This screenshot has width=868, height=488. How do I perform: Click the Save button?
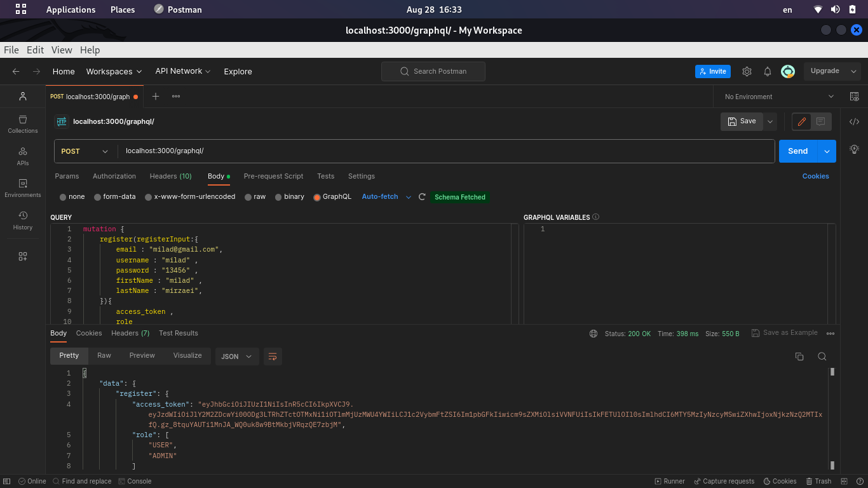[x=742, y=121]
